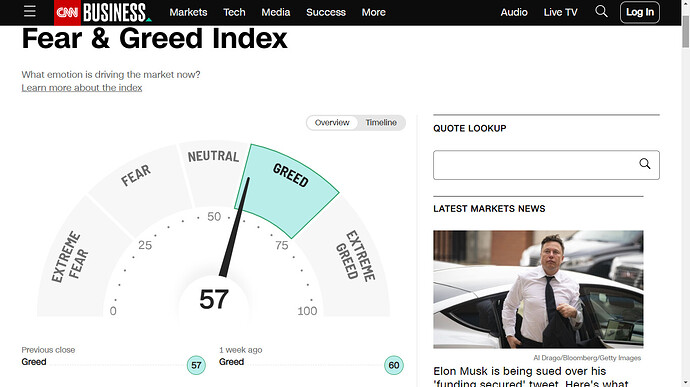Image resolution: width=690 pixels, height=387 pixels.
Task: Click the CNN Business logo
Action: tap(103, 12)
